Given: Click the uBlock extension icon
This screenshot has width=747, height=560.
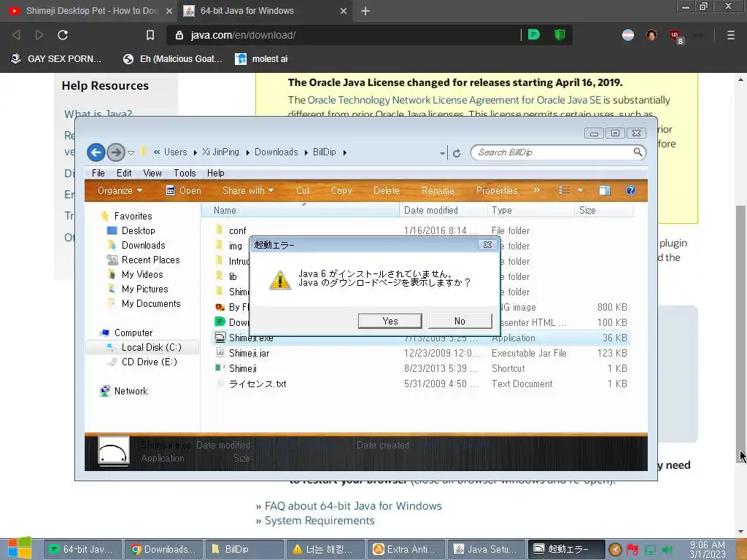Looking at the screenshot, I should point(676,36).
